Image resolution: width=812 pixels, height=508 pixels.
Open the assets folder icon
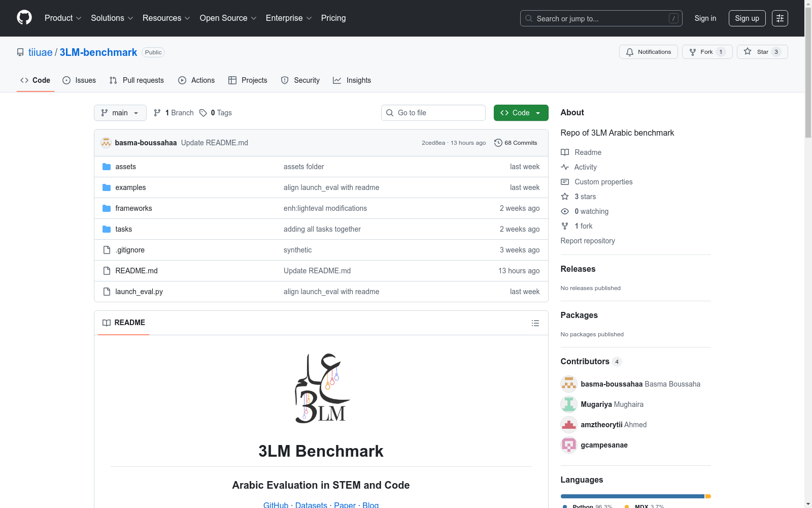point(107,167)
